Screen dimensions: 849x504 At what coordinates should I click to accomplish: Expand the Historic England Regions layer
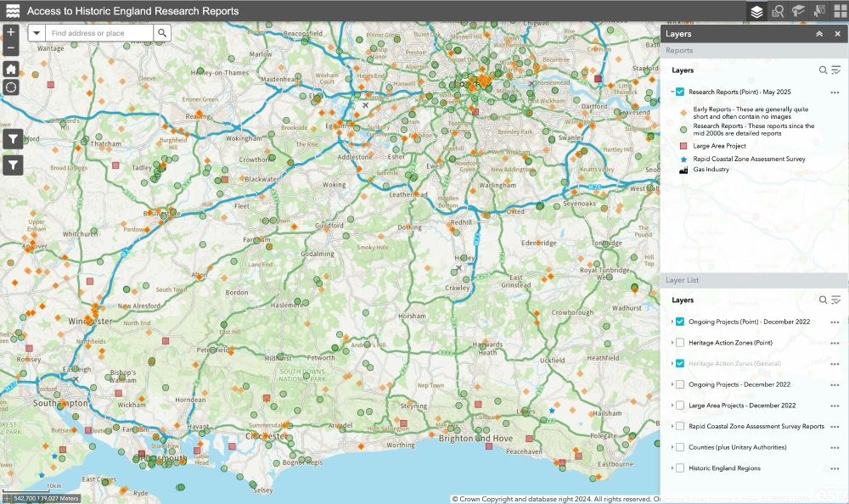click(x=672, y=468)
